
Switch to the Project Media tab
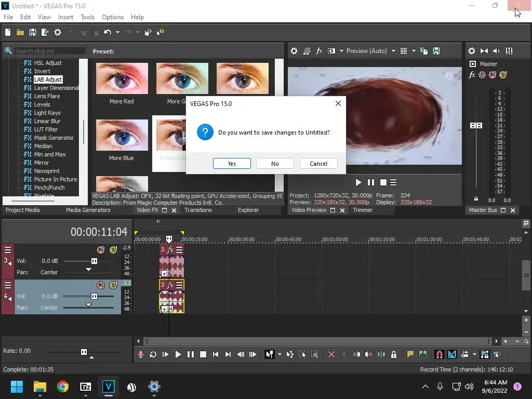(22, 210)
